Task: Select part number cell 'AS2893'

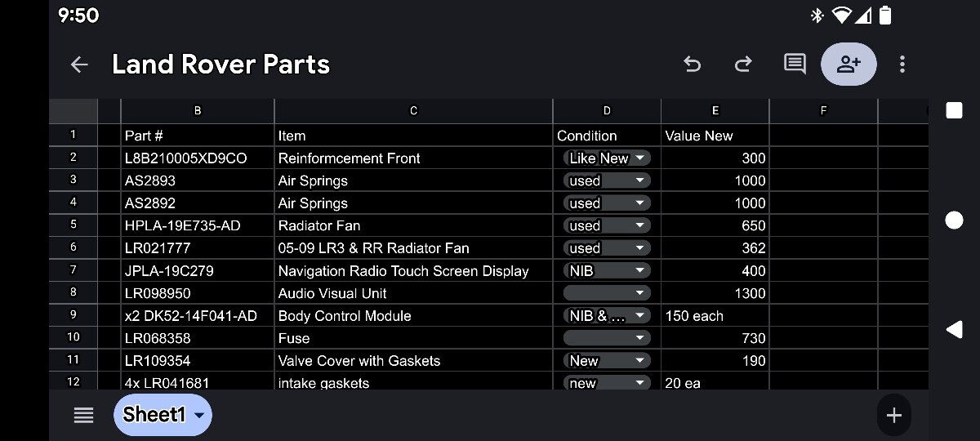Action: [x=198, y=180]
